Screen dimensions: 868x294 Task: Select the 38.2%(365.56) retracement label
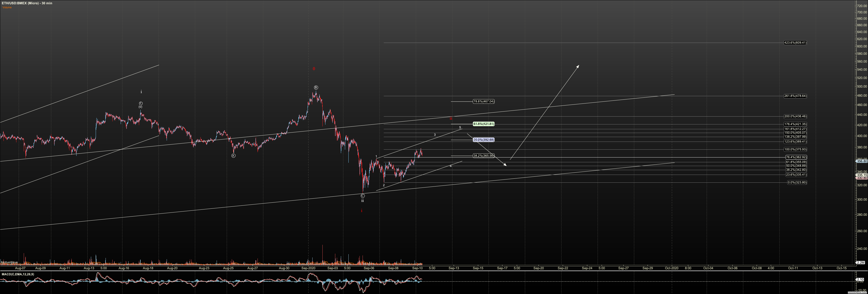pos(483,156)
